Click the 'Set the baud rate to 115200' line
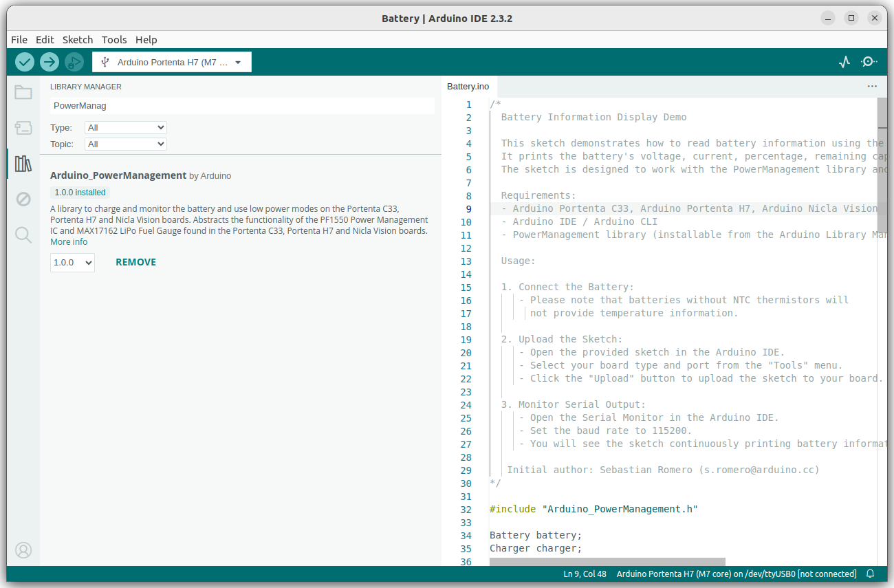This screenshot has width=894, height=588. click(x=605, y=431)
